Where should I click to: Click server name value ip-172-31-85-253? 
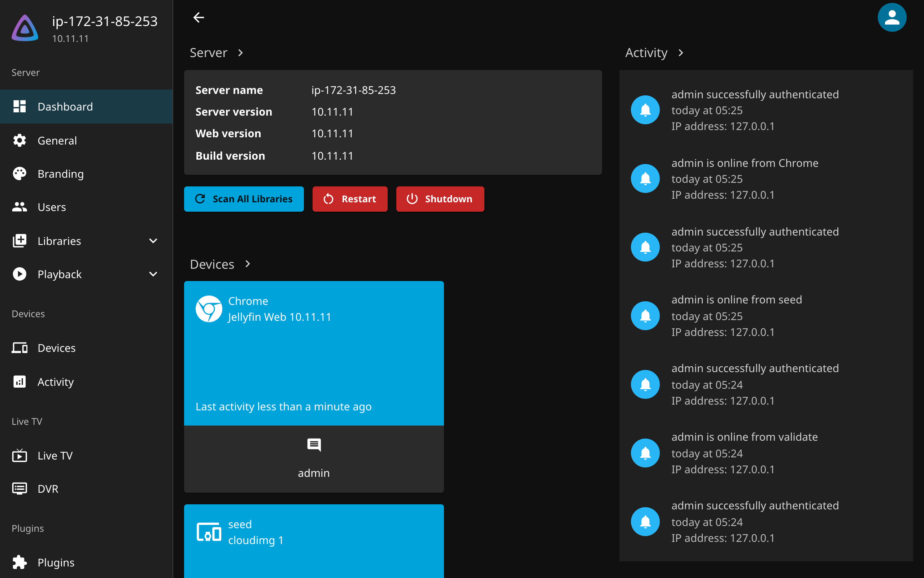354,90
